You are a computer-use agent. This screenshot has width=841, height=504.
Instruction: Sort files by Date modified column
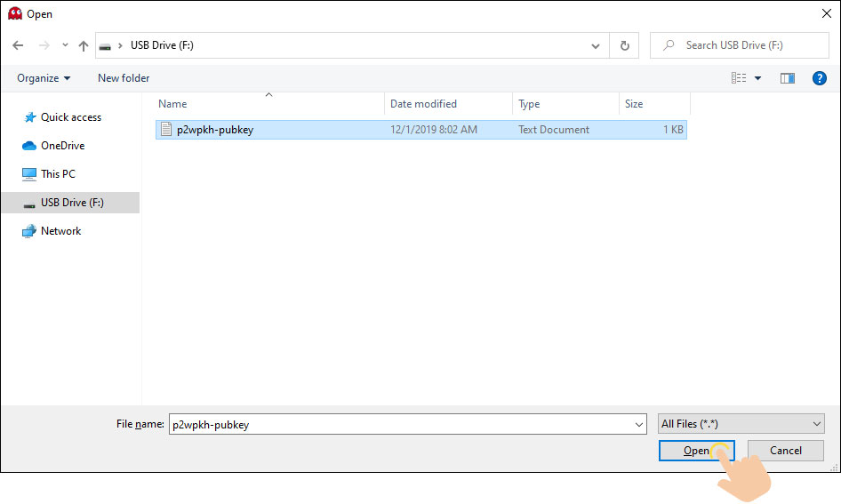[423, 104]
